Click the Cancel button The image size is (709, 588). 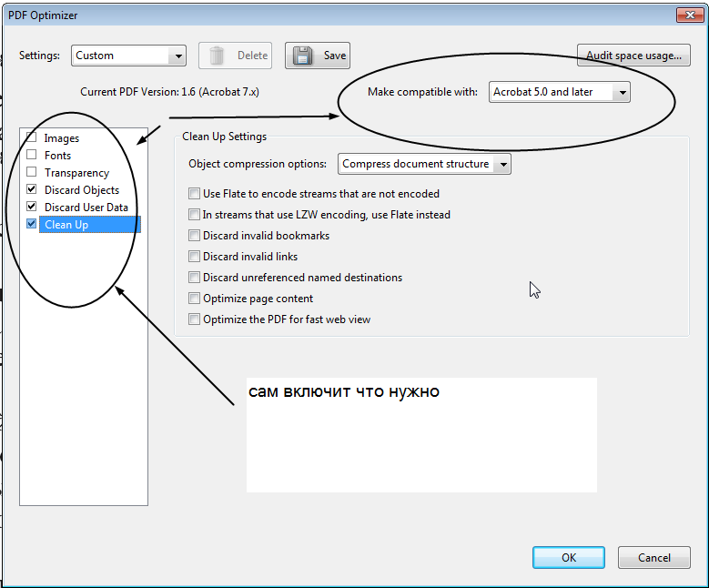(x=653, y=557)
